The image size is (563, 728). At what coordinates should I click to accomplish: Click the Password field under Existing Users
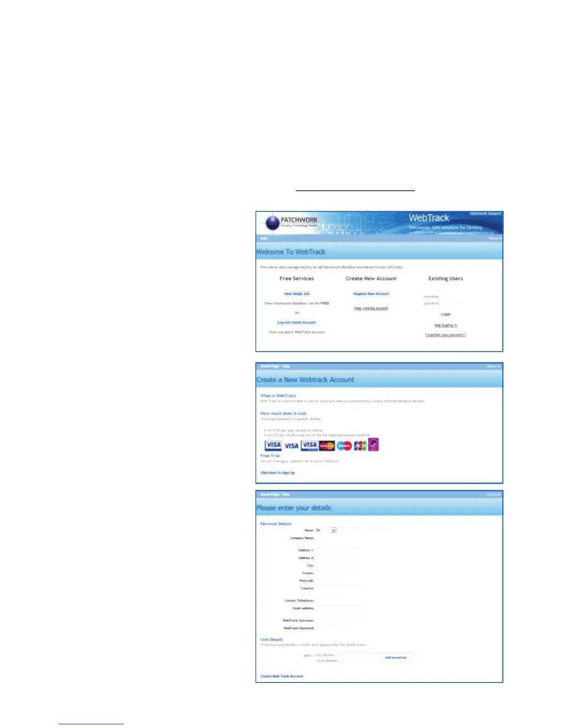(454, 303)
